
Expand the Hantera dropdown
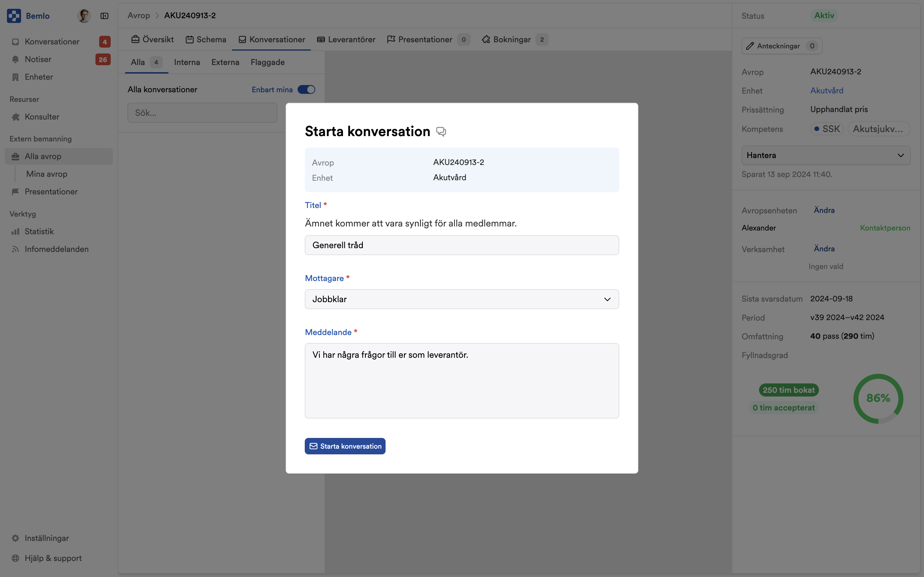tap(826, 155)
